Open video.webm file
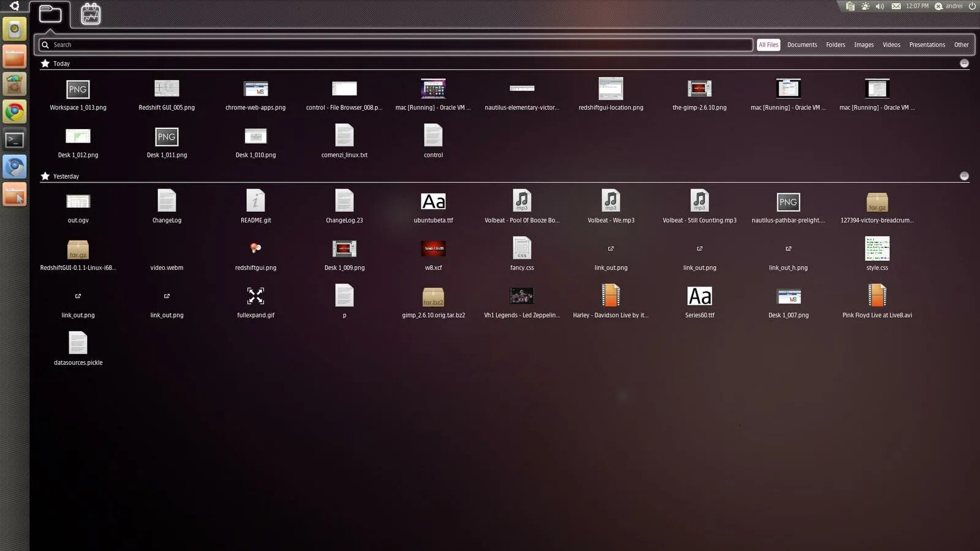Image resolution: width=980 pixels, height=551 pixels. [167, 268]
